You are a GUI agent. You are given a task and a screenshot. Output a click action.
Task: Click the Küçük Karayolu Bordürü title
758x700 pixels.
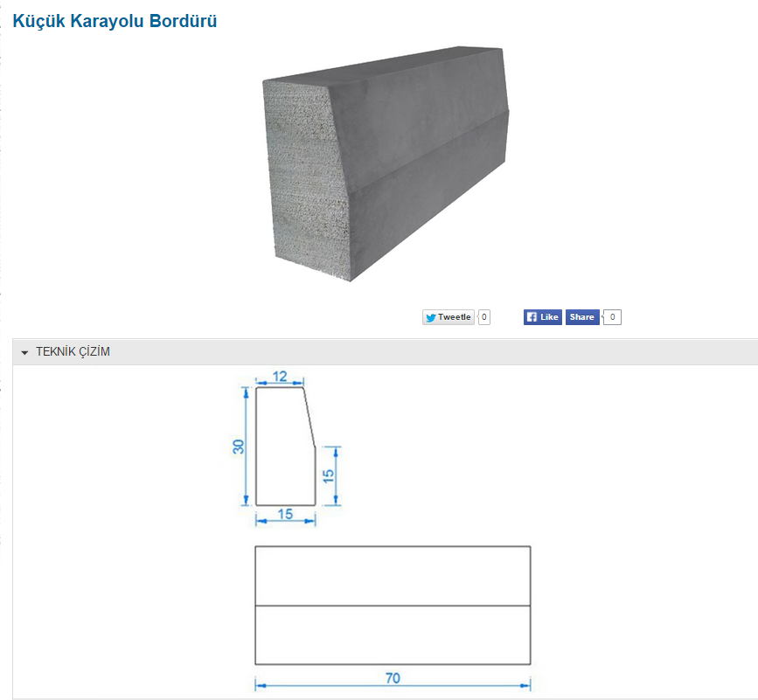pos(115,21)
